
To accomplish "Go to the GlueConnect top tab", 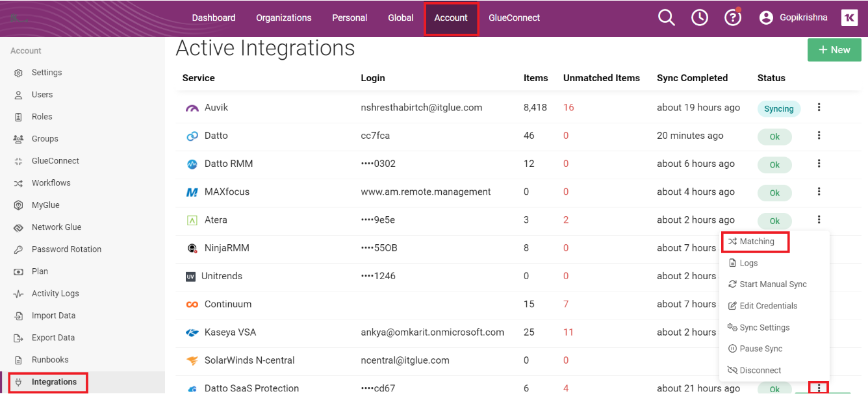I will point(515,18).
